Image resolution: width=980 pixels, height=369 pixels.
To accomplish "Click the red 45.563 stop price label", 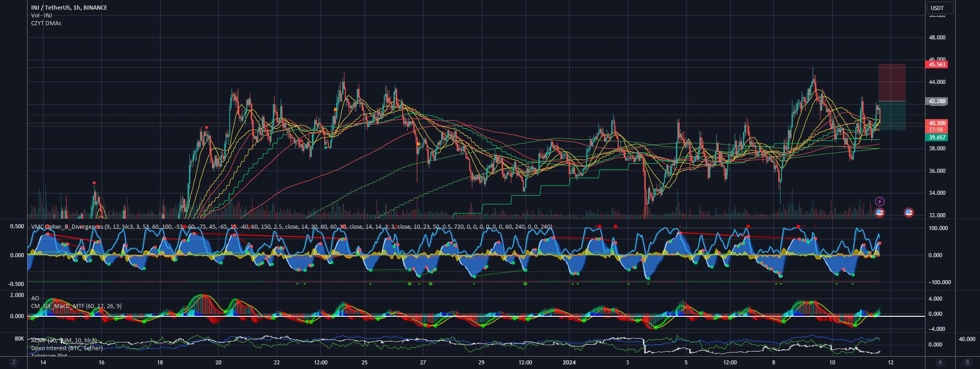I will [x=937, y=65].
